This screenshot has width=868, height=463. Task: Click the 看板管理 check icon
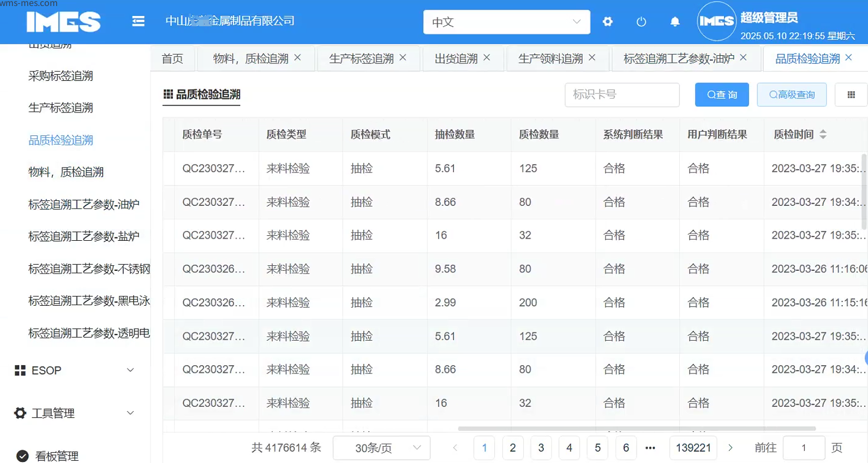tap(22, 456)
